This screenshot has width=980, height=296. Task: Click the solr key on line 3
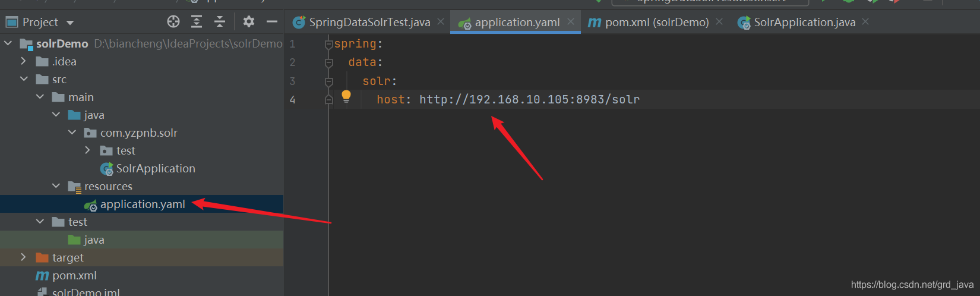pyautogui.click(x=377, y=81)
